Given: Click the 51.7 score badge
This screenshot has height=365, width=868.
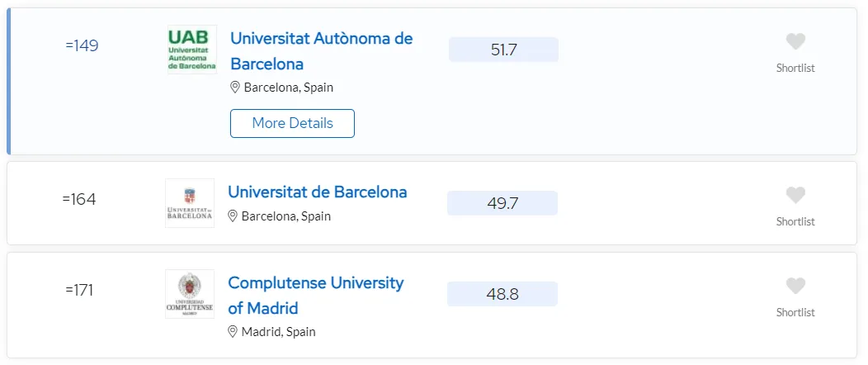Looking at the screenshot, I should click(503, 50).
